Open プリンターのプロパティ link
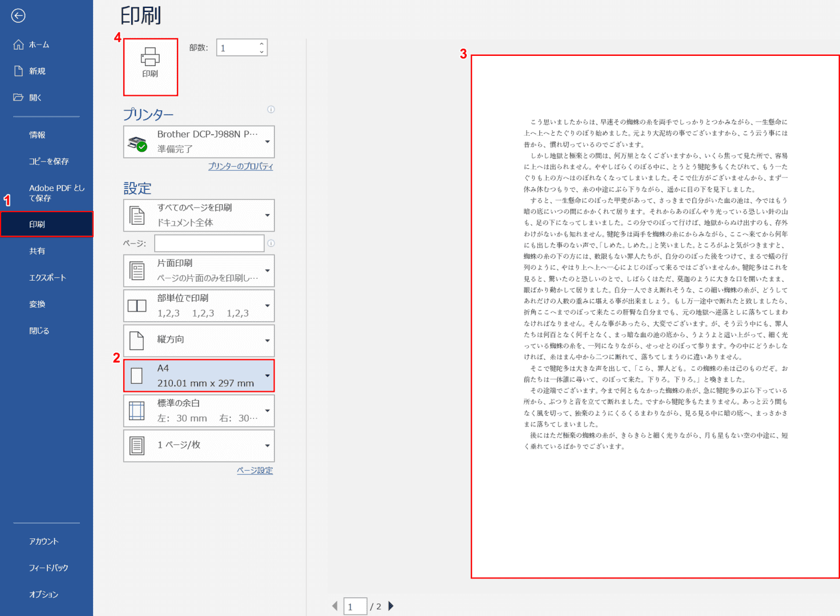 click(240, 166)
